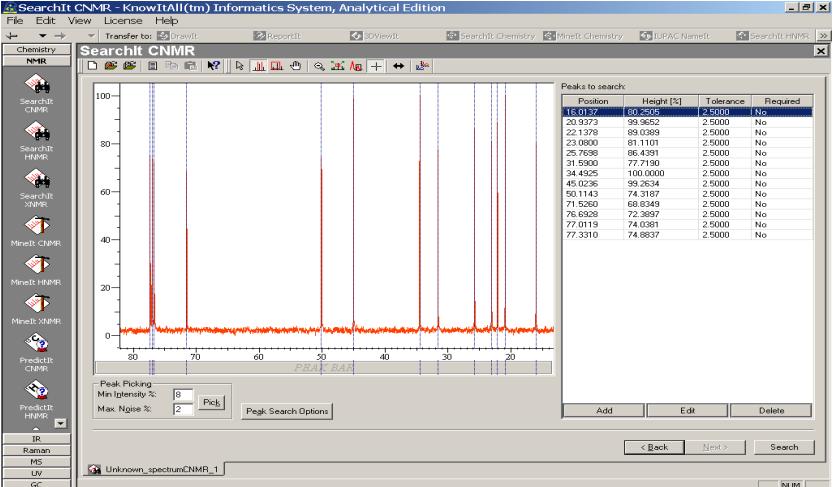
Task: Toggle the crosshair cursor tool
Action: click(x=376, y=66)
